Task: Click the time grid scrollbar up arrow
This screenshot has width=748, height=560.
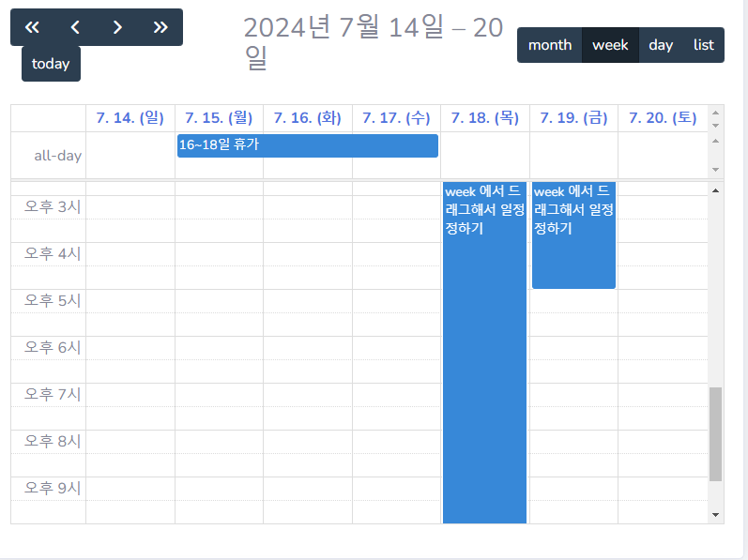Action: 715,190
